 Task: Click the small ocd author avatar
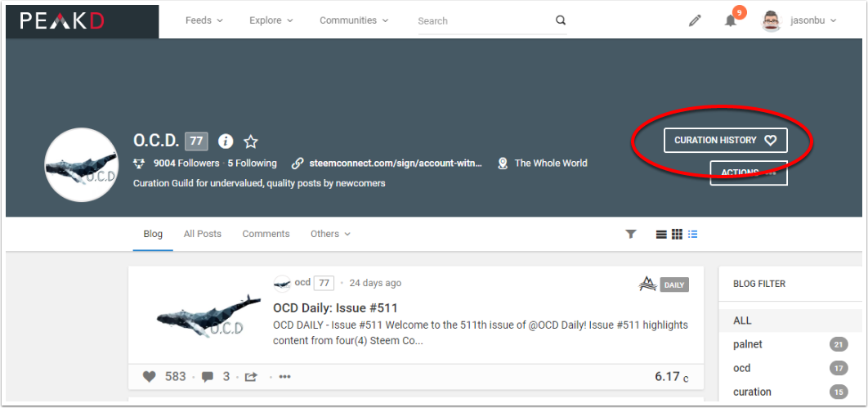point(282,284)
